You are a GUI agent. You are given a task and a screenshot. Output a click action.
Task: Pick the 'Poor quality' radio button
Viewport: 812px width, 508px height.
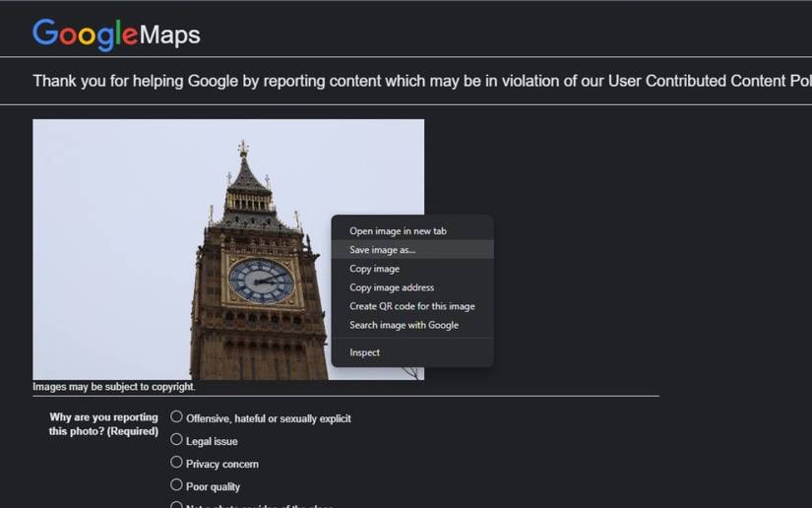[x=176, y=485]
